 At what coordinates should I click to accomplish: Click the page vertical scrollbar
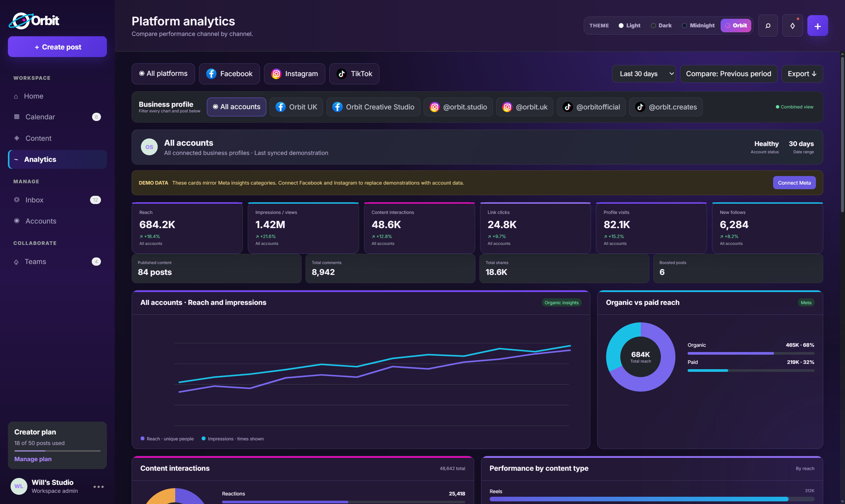(x=842, y=134)
